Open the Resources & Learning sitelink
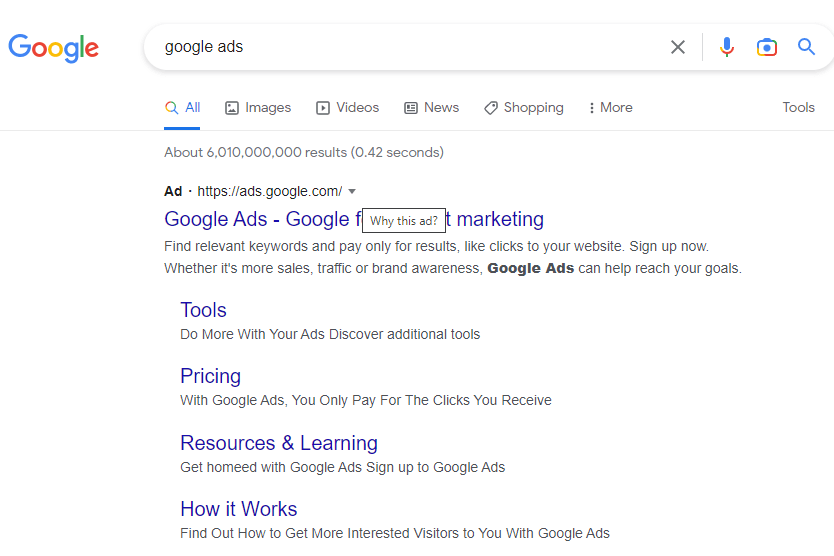The image size is (834, 556). click(279, 443)
